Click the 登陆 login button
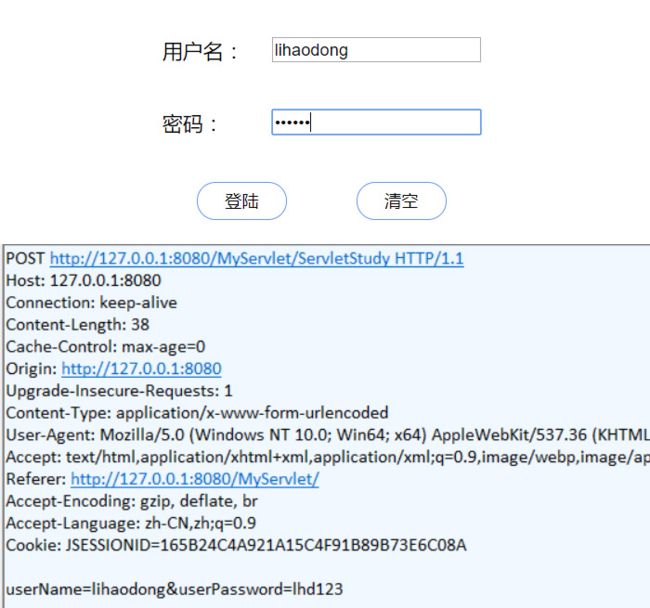 (242, 201)
